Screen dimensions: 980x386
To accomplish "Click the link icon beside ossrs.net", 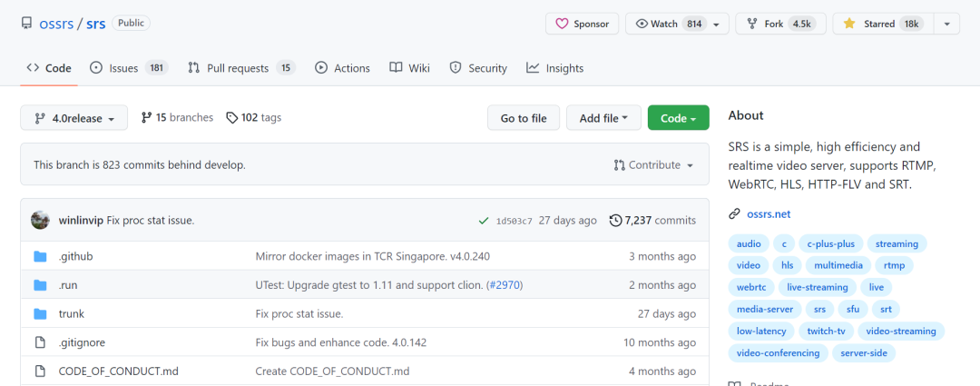I will [x=734, y=214].
